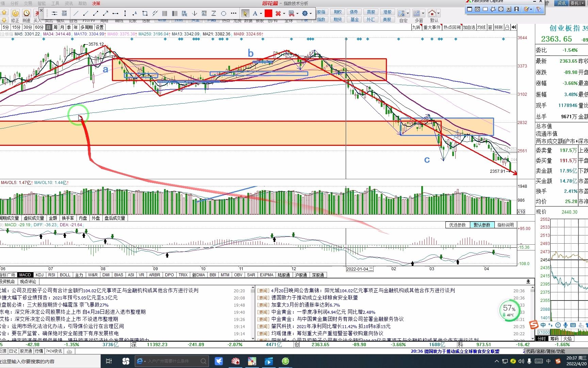588x368 pixels.
Task: Switch chart to 周 weekly period
Action: click(55, 27)
